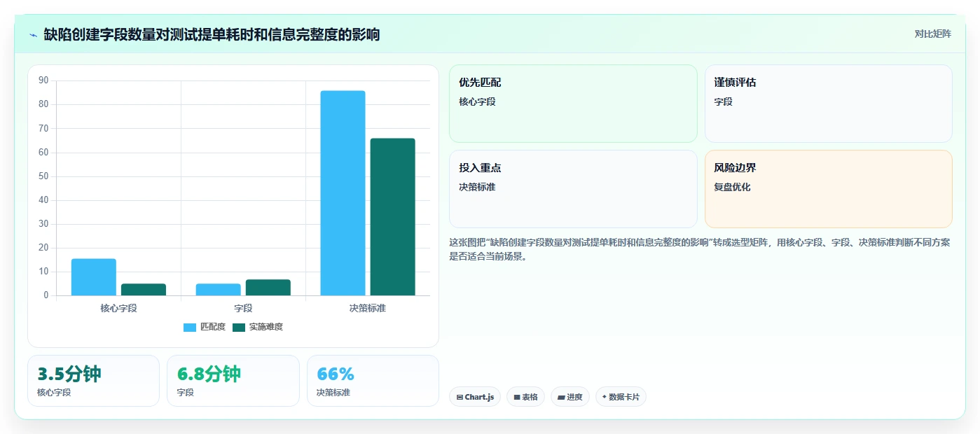
Task: Click the 核心字段 x-axis label
Action: coord(118,308)
